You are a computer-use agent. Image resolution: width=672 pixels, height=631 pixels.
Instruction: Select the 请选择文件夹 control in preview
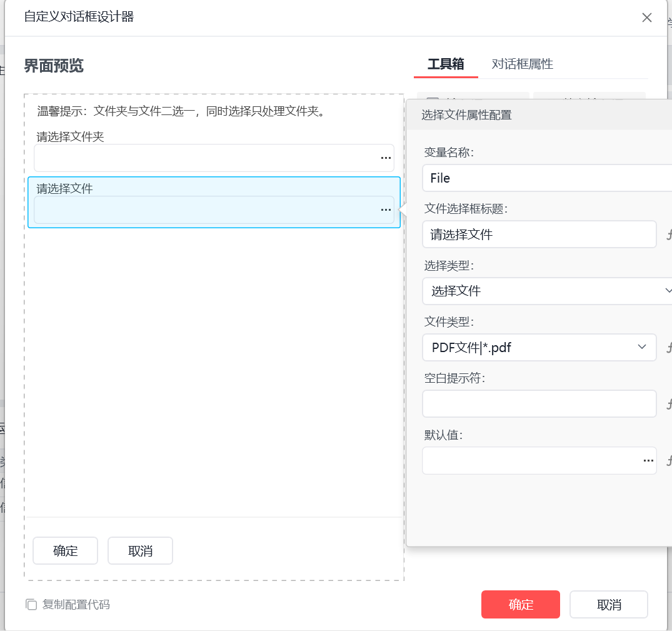(x=214, y=150)
